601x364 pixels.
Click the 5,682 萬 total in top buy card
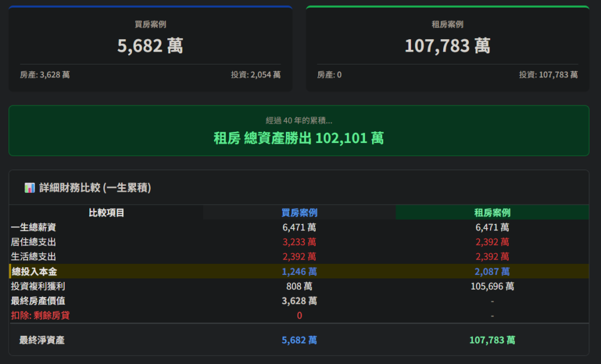150,46
